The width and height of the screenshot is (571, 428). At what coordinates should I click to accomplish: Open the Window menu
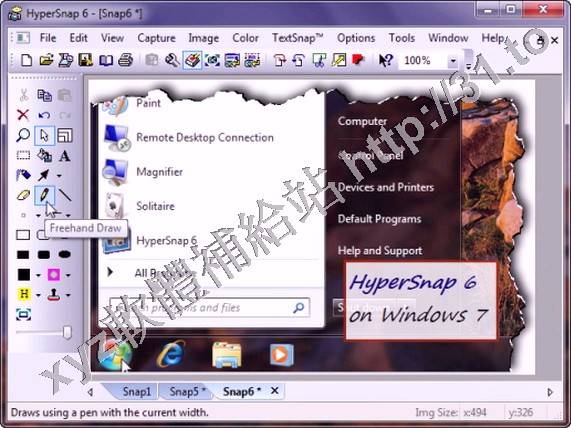448,38
